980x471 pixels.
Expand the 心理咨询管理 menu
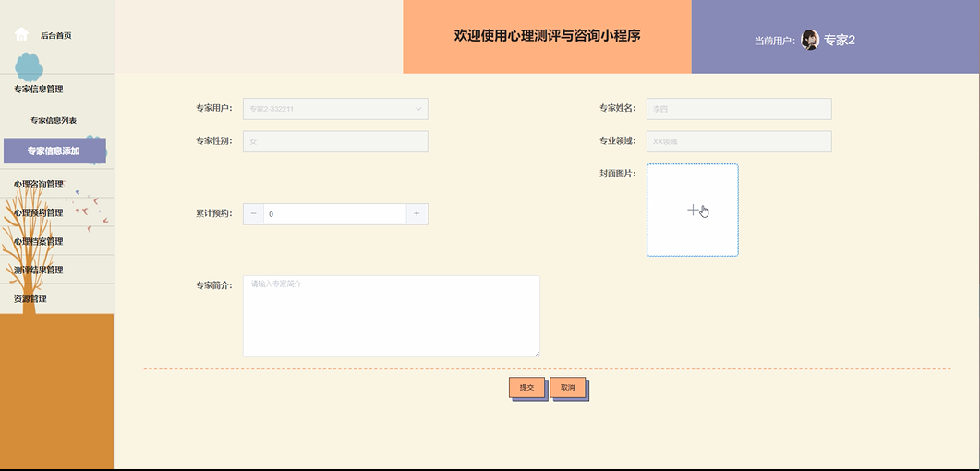[x=39, y=185]
